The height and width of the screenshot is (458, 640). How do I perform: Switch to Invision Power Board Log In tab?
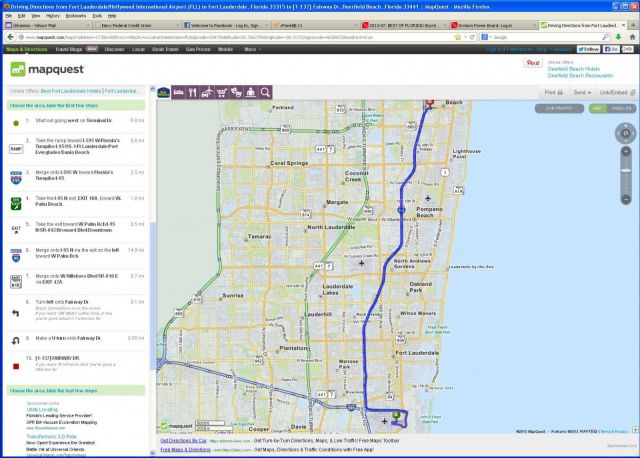point(493,25)
